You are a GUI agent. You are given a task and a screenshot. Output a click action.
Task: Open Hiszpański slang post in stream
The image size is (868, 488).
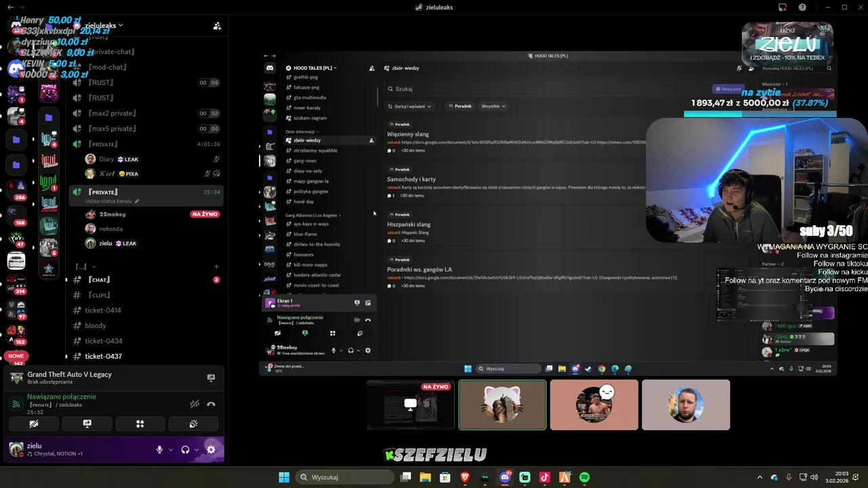point(409,224)
